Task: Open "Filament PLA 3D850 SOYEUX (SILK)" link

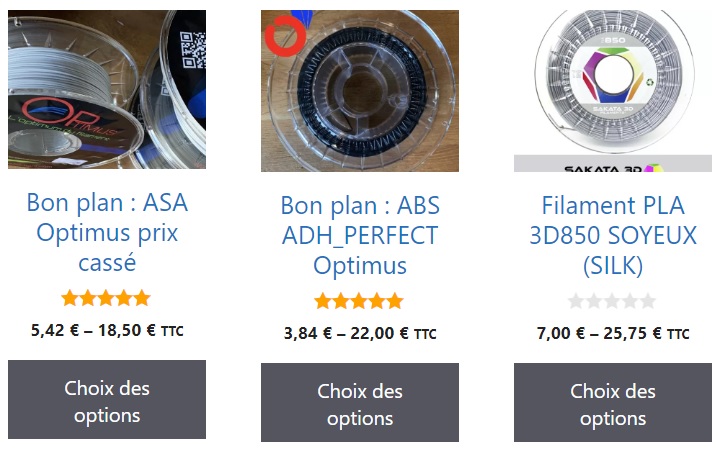Action: coord(613,236)
